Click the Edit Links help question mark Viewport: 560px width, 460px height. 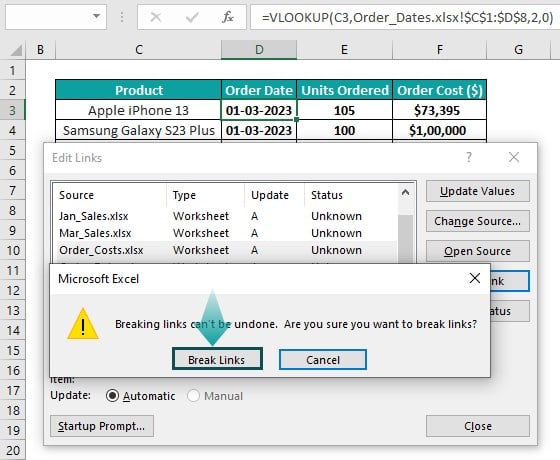(x=469, y=157)
